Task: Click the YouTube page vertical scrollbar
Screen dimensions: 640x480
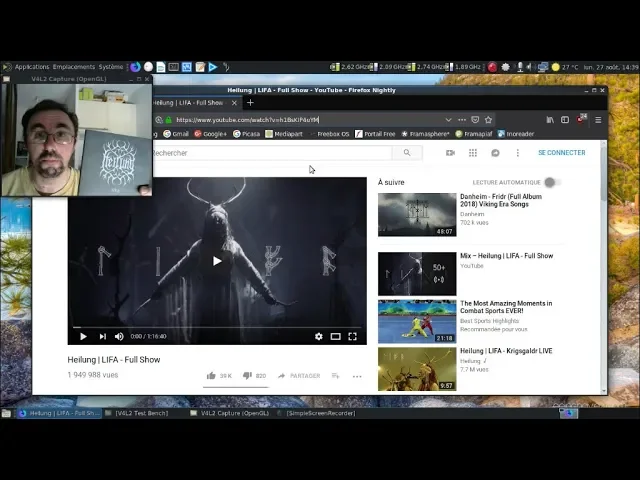Action: [x=604, y=267]
